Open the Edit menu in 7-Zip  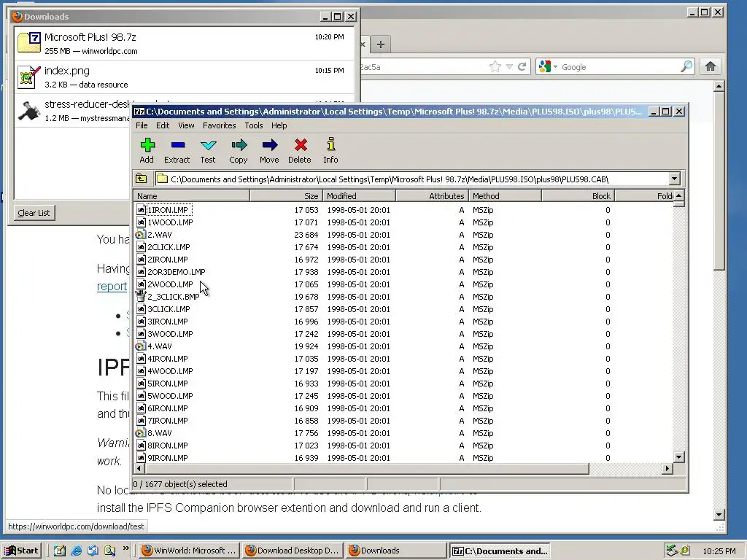click(x=163, y=125)
